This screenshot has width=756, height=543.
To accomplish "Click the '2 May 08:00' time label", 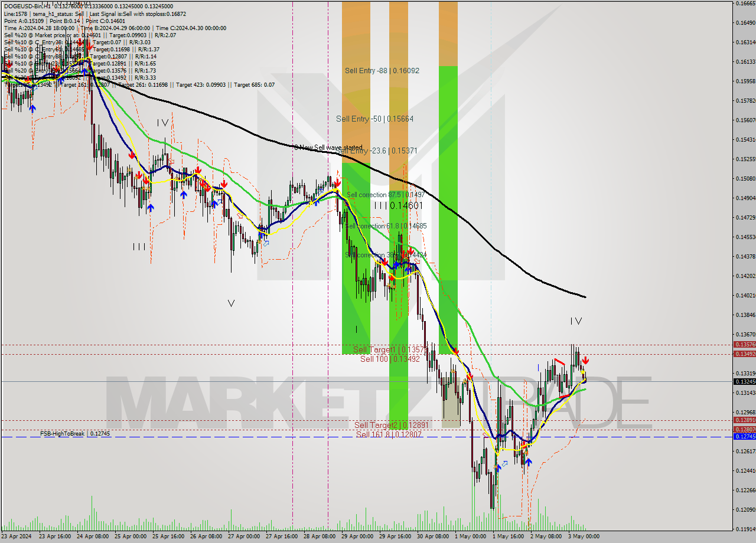I will [545, 537].
